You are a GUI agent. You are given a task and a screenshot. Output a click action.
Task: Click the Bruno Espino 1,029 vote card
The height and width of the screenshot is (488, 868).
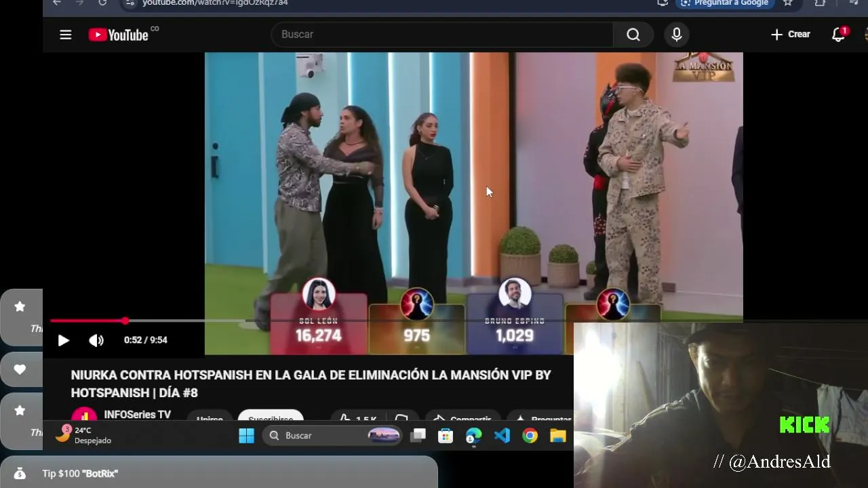[x=515, y=323]
